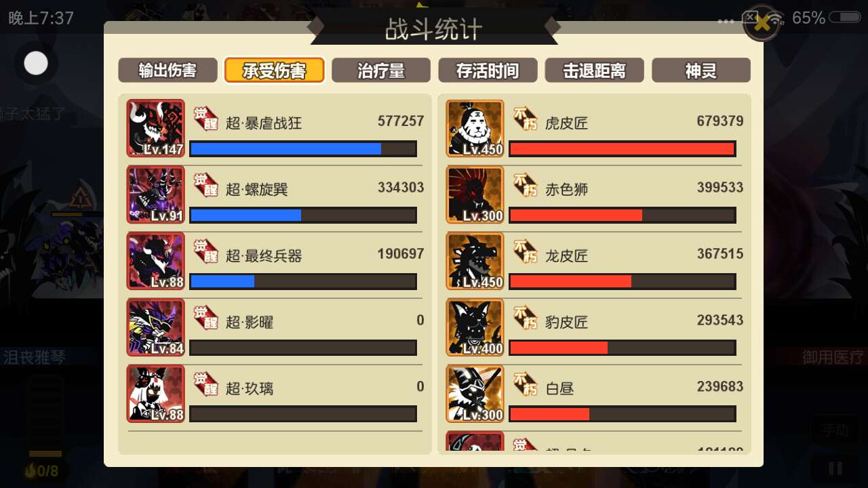Select the 豹皮匠 enemy portrait
The height and width of the screenshot is (488, 868).
point(475,327)
